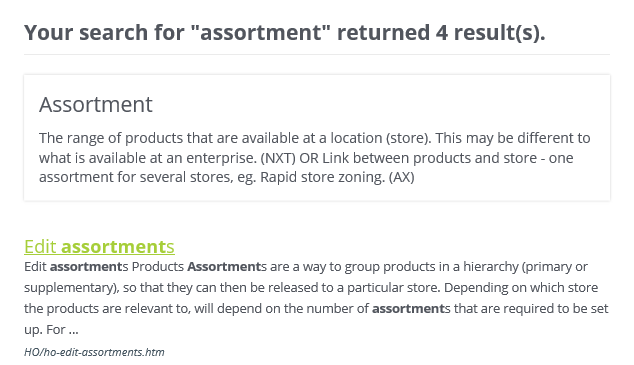The height and width of the screenshot is (365, 634).
Task: Click '4 result(s)' in the heading
Action: click(x=490, y=33)
